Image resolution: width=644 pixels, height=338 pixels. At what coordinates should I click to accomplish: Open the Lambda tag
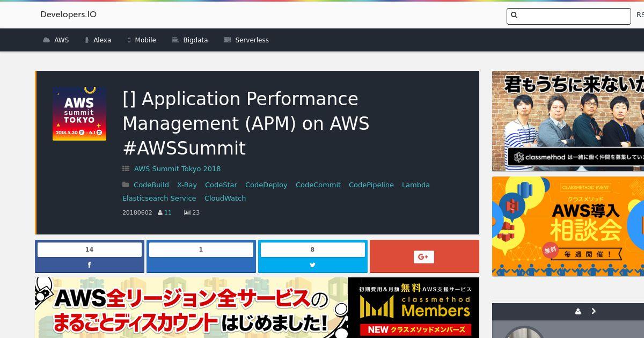tap(416, 185)
